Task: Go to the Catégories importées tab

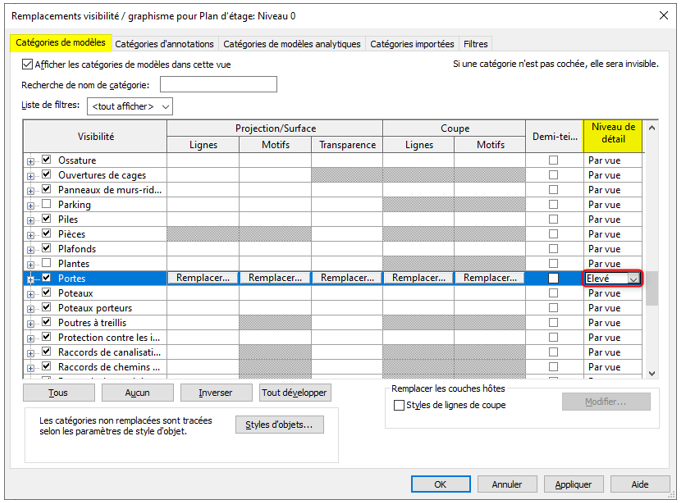Action: coord(411,44)
